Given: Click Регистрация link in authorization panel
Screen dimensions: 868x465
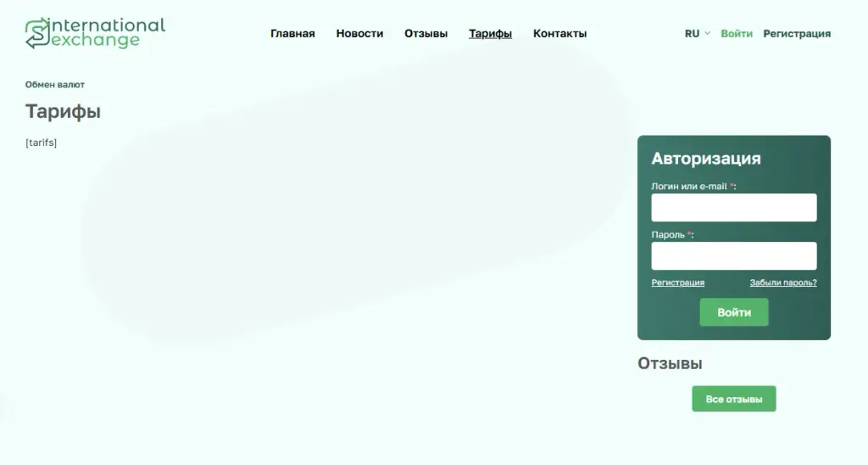Looking at the screenshot, I should (x=677, y=283).
